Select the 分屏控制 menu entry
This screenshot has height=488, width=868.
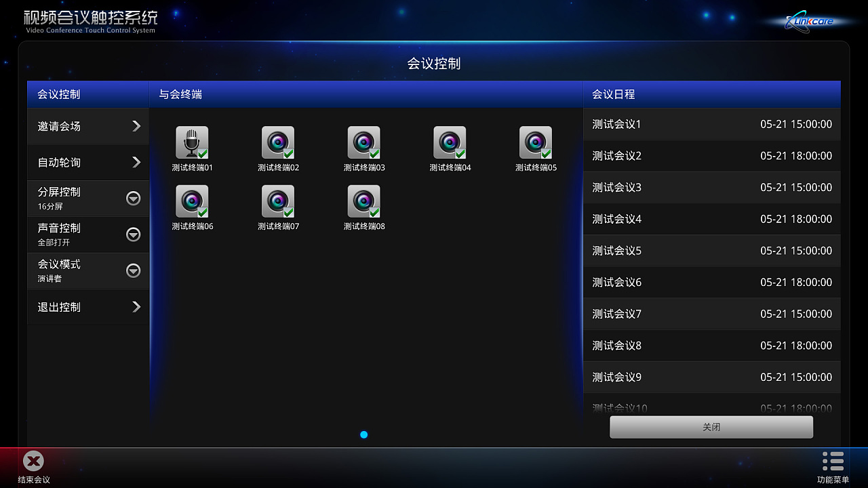click(88, 199)
